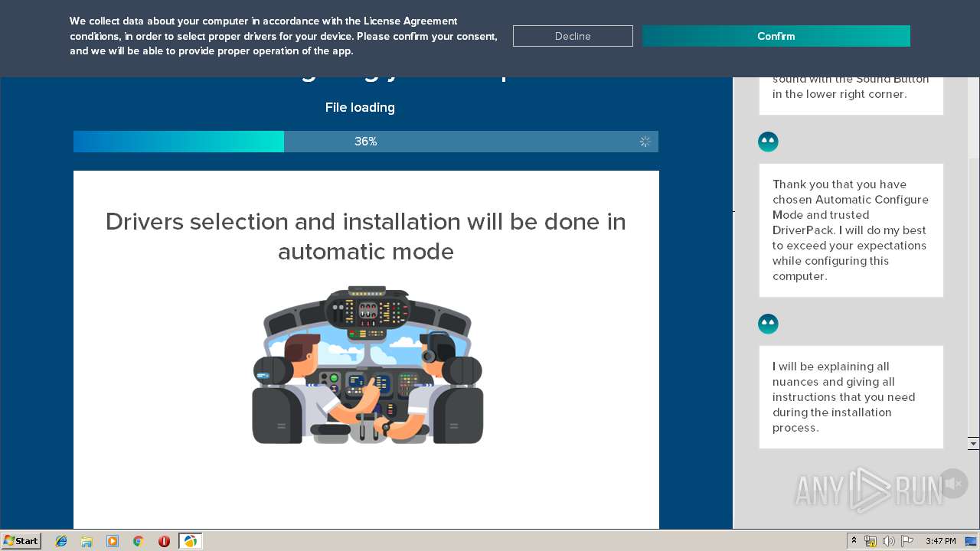Select the 'I will be explaining all nuances' message
980x551 pixels.
(851, 397)
